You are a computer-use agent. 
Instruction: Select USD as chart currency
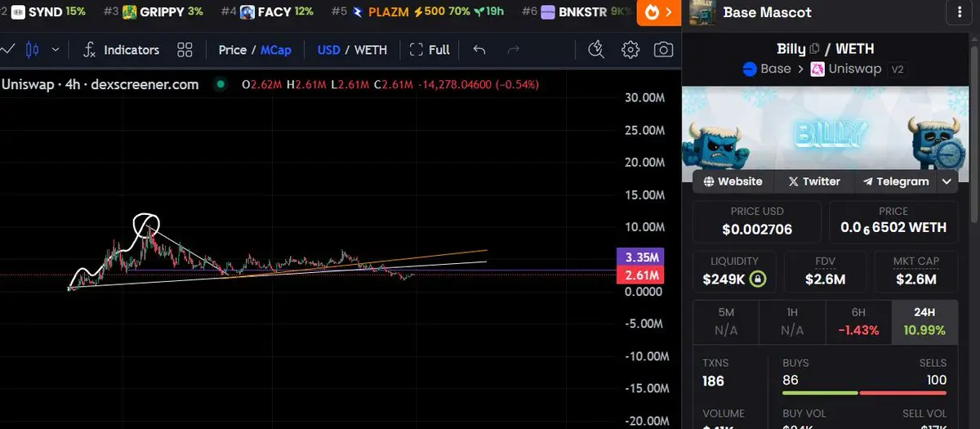coord(328,50)
